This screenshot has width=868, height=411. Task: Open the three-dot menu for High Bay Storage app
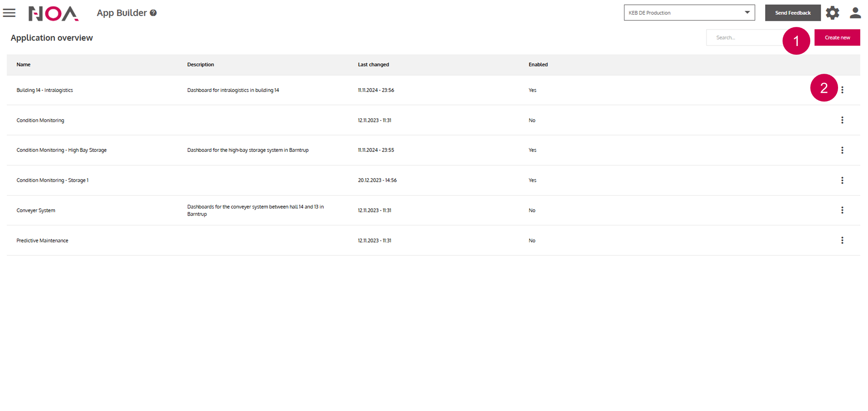[x=842, y=150]
